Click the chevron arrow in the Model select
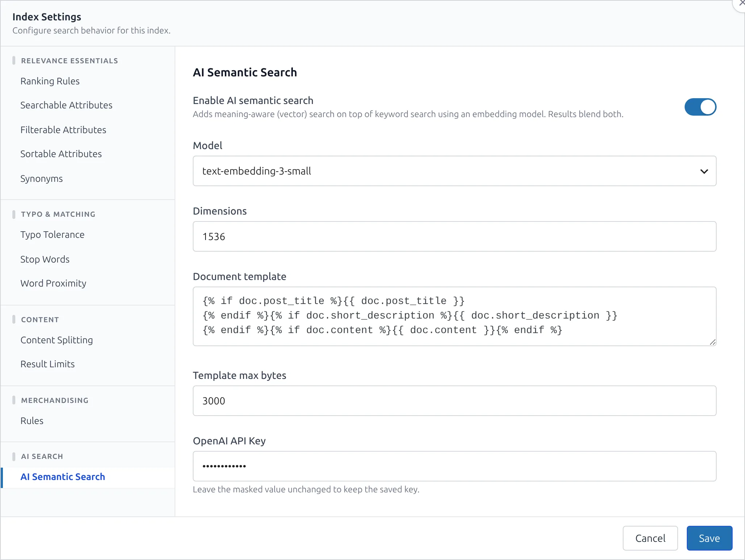745x560 pixels. [x=704, y=171]
